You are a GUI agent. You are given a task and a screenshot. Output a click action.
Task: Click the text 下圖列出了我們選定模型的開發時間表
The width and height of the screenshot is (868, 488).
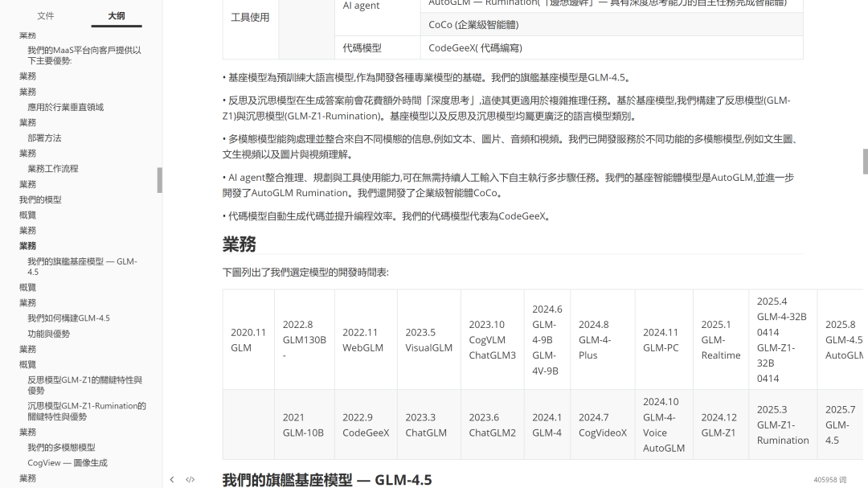305,273
